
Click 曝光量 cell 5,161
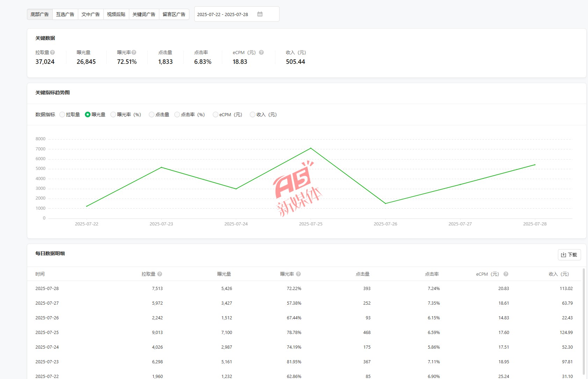(x=226, y=362)
